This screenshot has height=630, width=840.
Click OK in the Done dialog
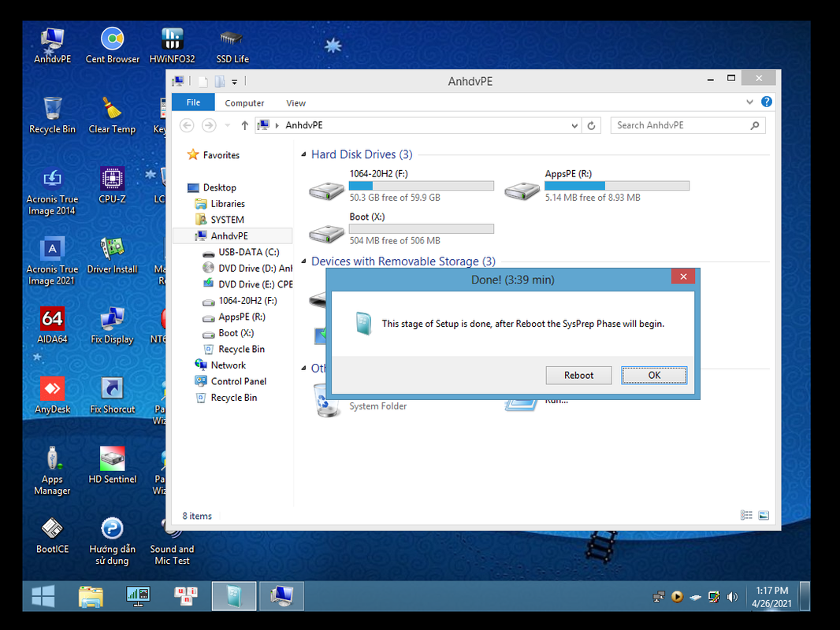pos(654,375)
